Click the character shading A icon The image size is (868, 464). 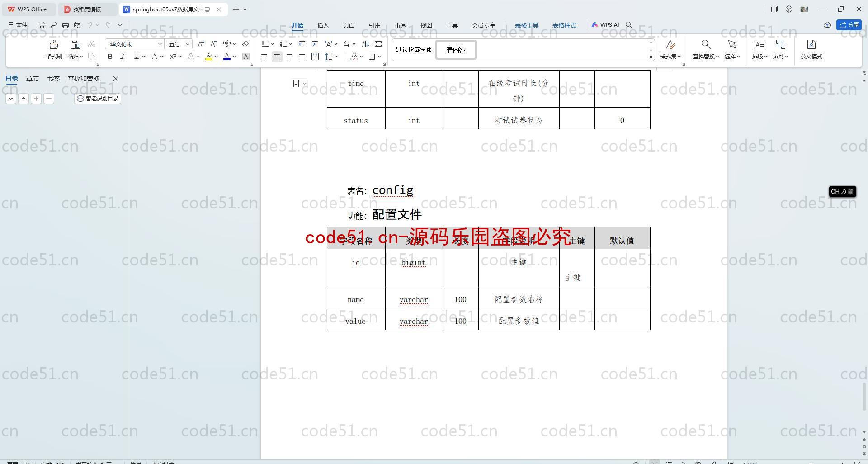(246, 57)
